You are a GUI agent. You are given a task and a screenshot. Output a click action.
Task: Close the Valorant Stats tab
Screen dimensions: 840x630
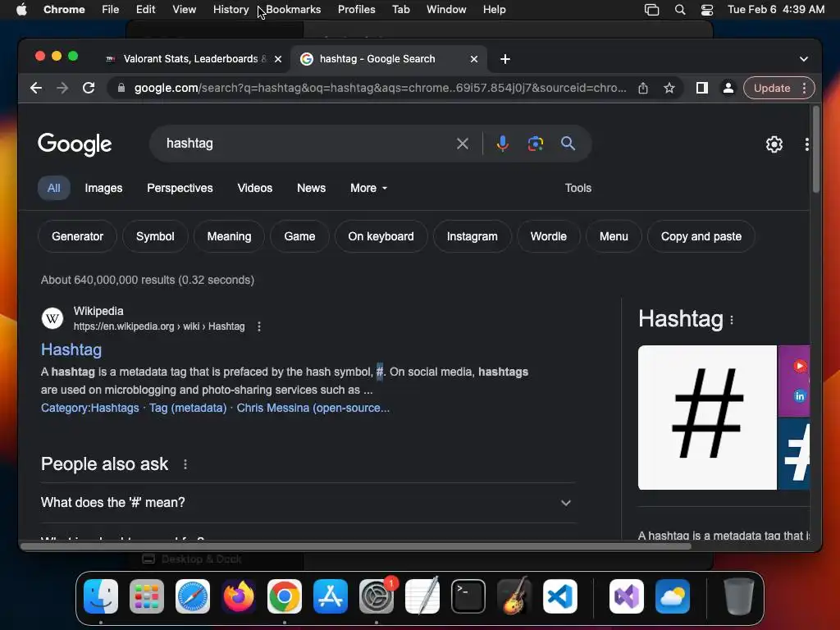point(278,59)
